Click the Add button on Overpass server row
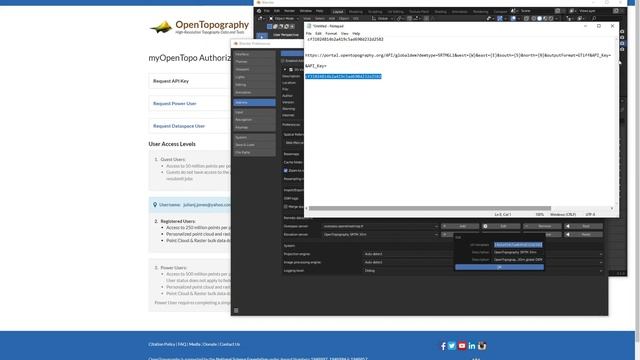Viewport: 640px width, 360px height. pyautogui.click(x=460, y=226)
